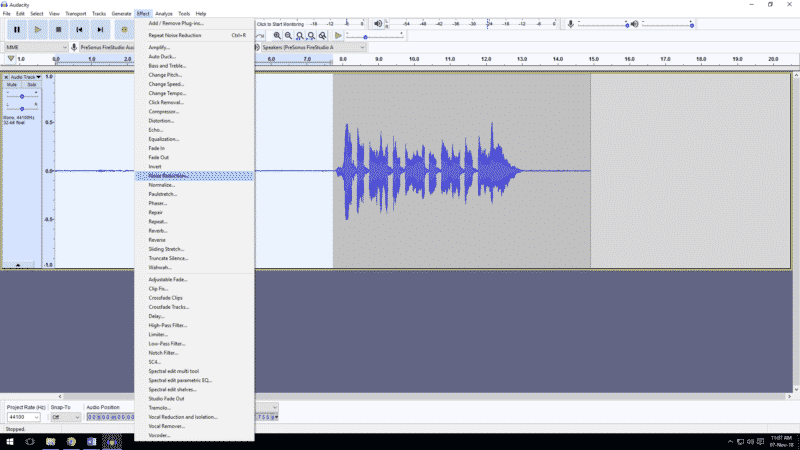The width and height of the screenshot is (800, 450).
Task: Open the Audio Track name dropdown
Action: click(25, 77)
